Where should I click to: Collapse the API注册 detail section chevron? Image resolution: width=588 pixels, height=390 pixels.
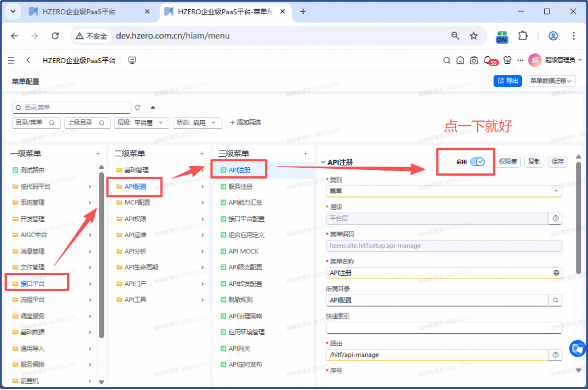(323, 162)
